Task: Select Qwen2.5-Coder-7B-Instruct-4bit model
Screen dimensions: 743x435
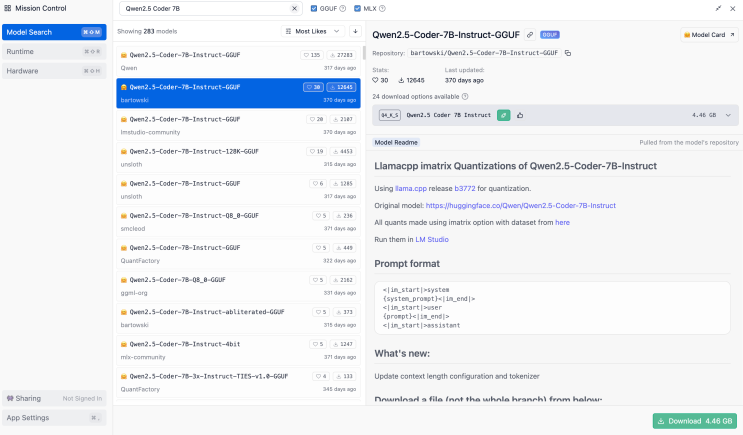Action: point(238,351)
